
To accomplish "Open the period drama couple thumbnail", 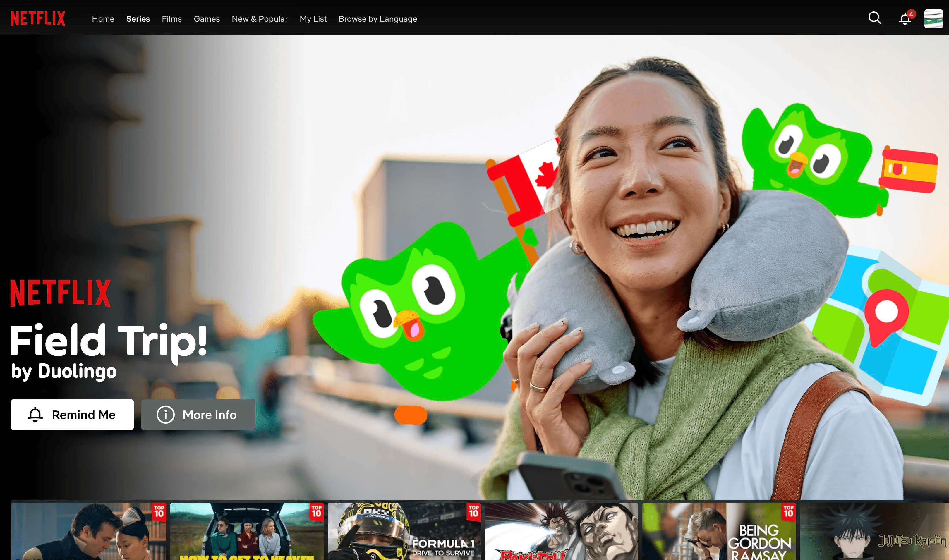I will [x=89, y=531].
